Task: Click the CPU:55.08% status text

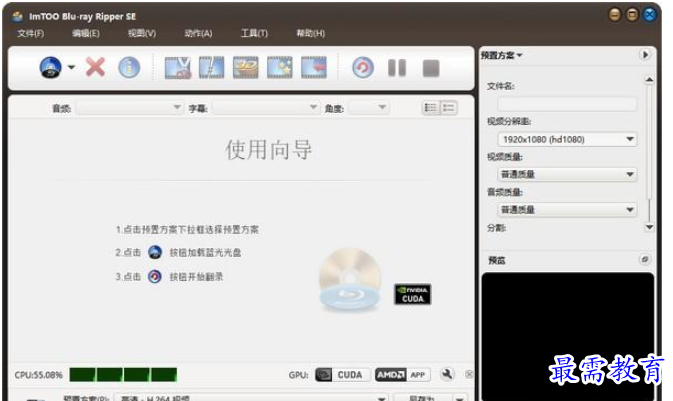Action: click(x=39, y=375)
